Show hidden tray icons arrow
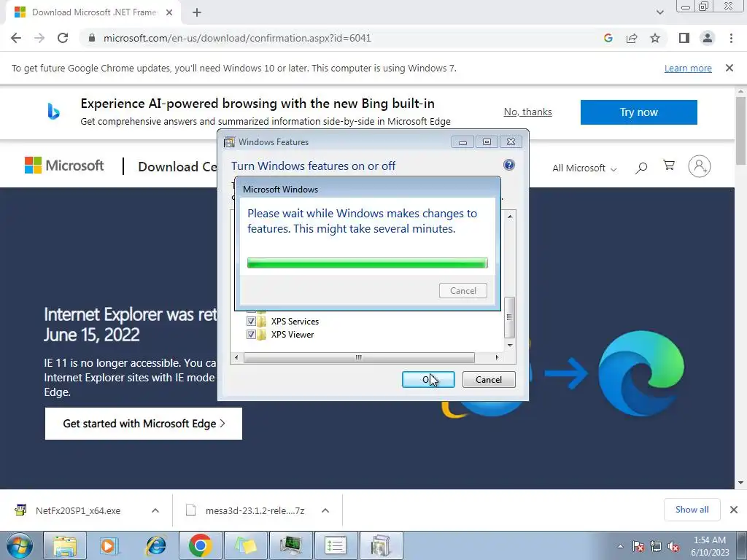747x560 pixels. (620, 546)
